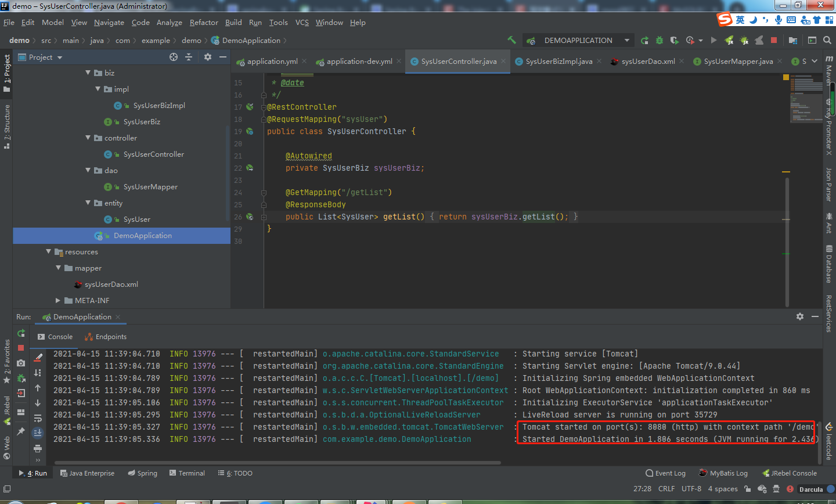Click the Search Everywhere magnifier icon
The width and height of the screenshot is (836, 504).
coord(827,40)
